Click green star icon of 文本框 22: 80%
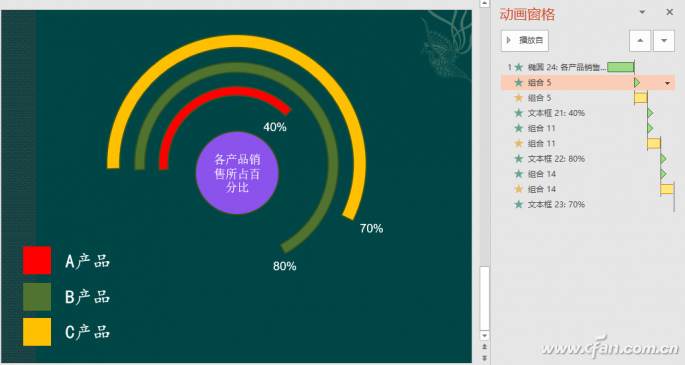The width and height of the screenshot is (685, 365). [x=519, y=159]
